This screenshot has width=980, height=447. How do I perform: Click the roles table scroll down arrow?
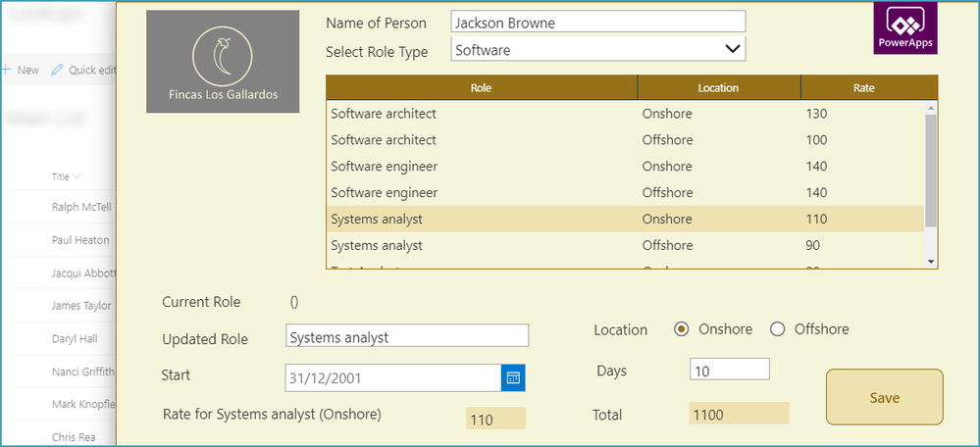click(x=931, y=260)
